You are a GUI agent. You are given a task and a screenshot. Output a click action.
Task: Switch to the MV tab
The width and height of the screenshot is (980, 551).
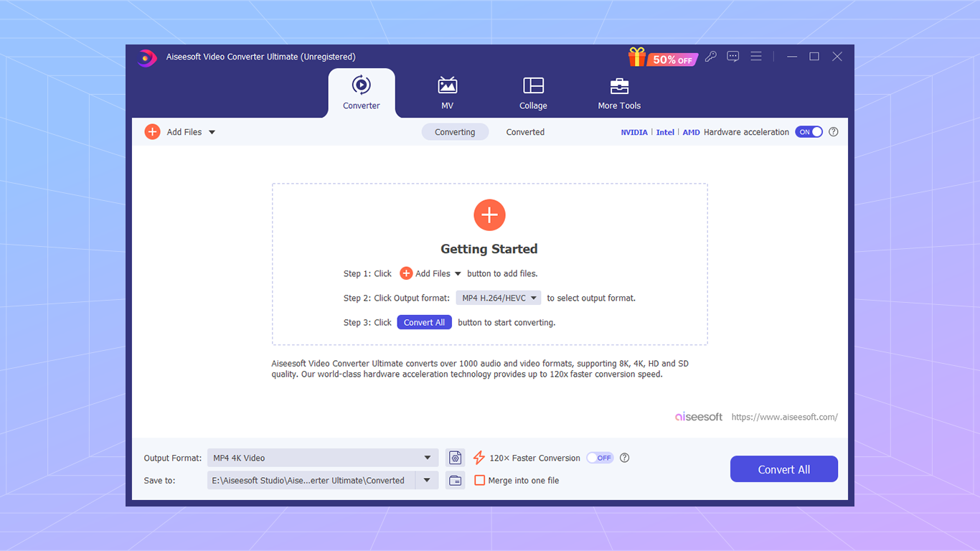click(447, 93)
